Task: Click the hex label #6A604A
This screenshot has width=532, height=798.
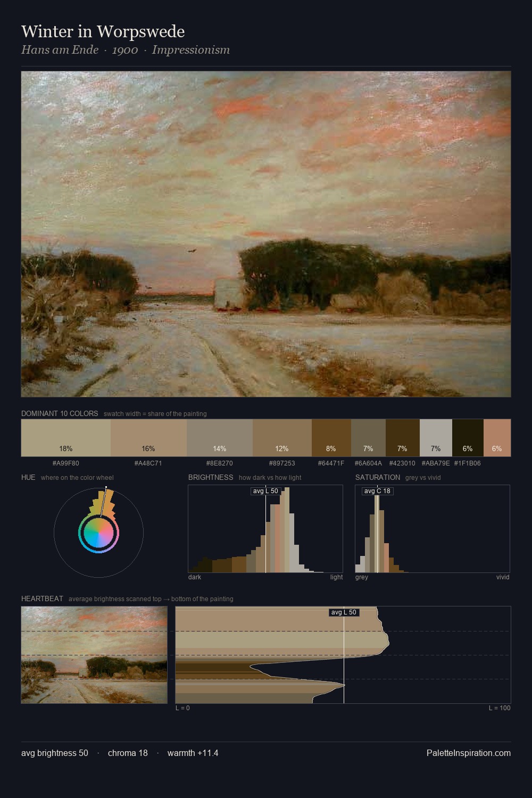Action: [368, 463]
